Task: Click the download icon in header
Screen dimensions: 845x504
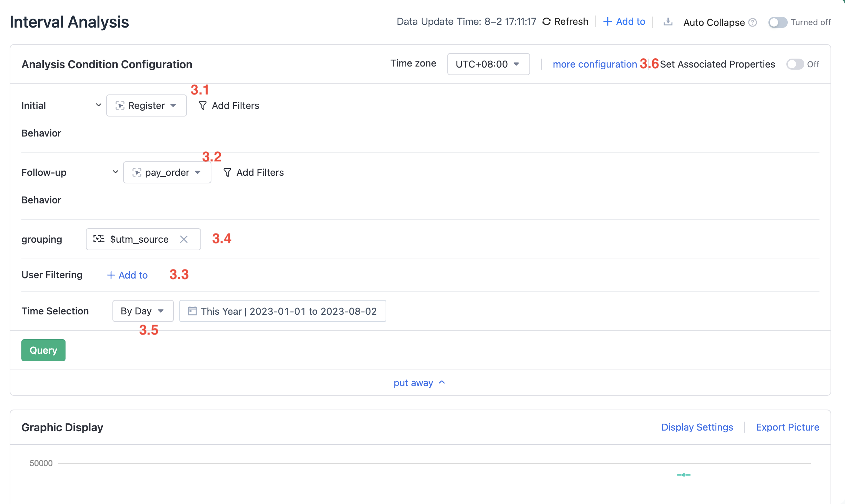Action: pyautogui.click(x=668, y=22)
